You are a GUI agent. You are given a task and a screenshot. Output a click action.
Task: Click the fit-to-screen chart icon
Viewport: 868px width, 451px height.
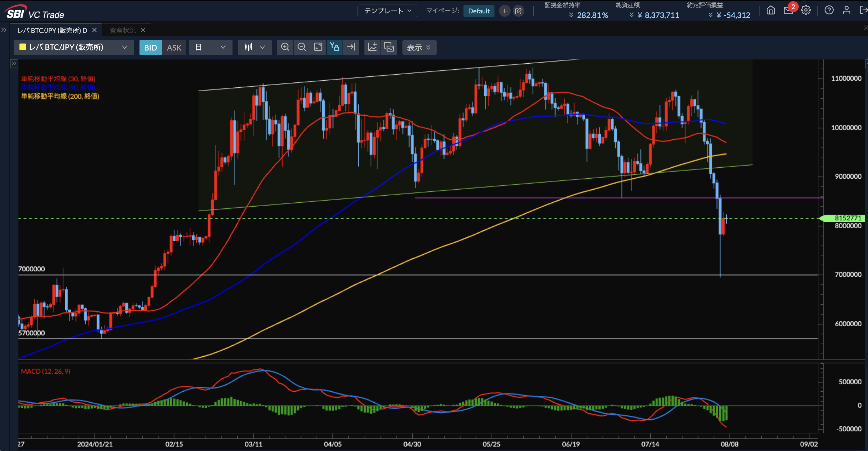318,47
